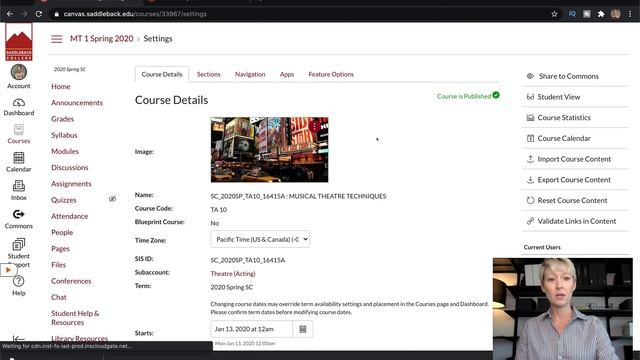Toggle the course menu hamburger icon
Image resolution: width=640 pixels, height=360 pixels.
pos(57,39)
